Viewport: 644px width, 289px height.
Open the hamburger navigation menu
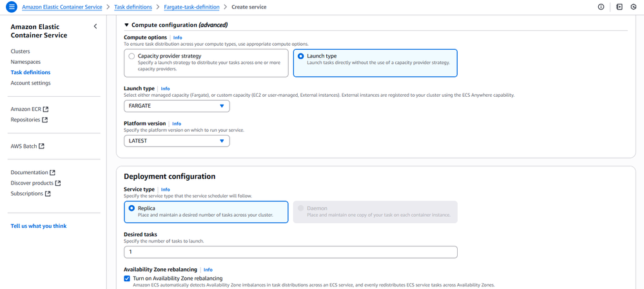point(11,7)
